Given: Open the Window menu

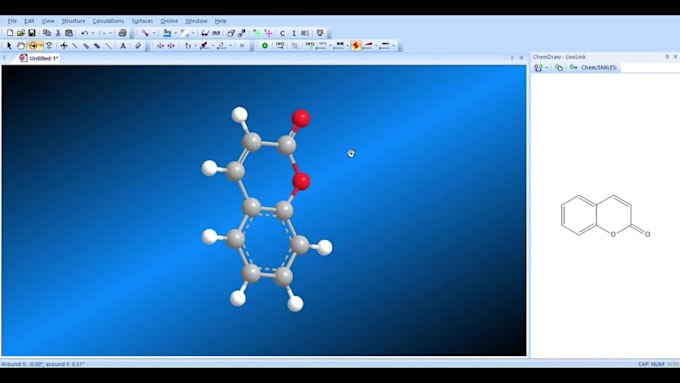Looking at the screenshot, I should [x=196, y=21].
